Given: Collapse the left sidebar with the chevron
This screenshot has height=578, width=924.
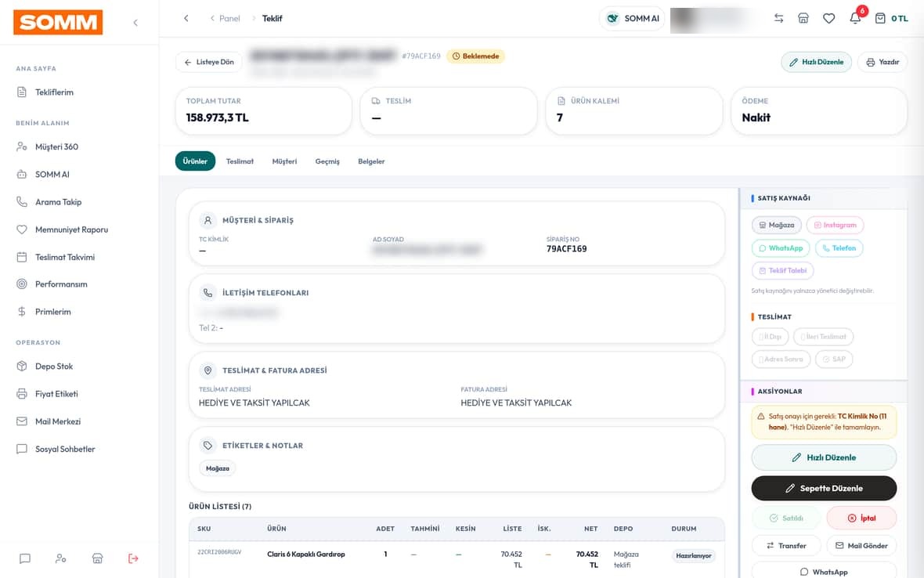Looking at the screenshot, I should (135, 23).
